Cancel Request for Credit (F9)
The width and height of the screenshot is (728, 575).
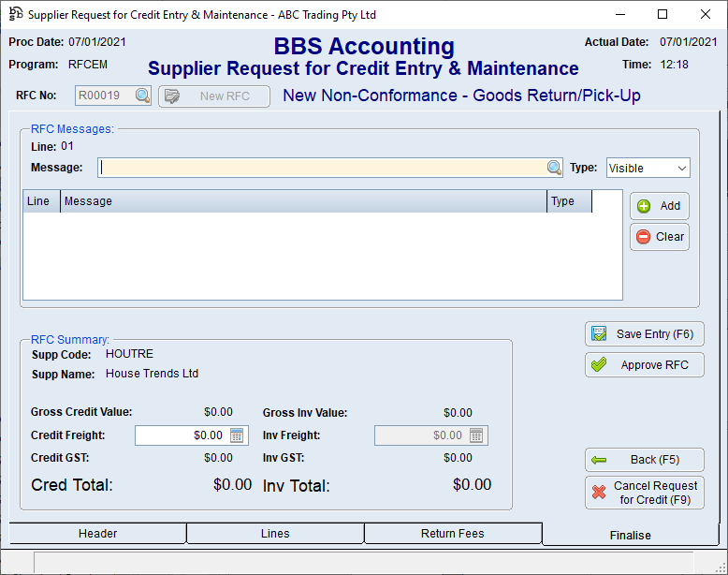tap(644, 493)
